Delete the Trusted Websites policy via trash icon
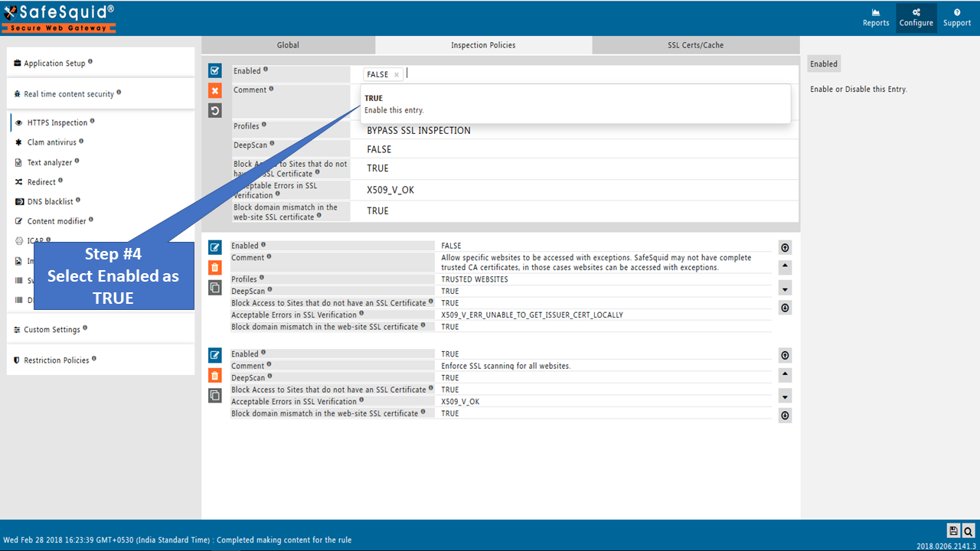Screen dimensions: 980x551 pos(215,267)
